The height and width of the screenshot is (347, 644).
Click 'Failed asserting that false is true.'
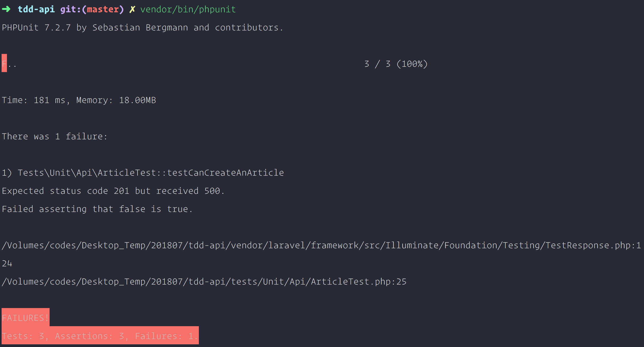(97, 209)
